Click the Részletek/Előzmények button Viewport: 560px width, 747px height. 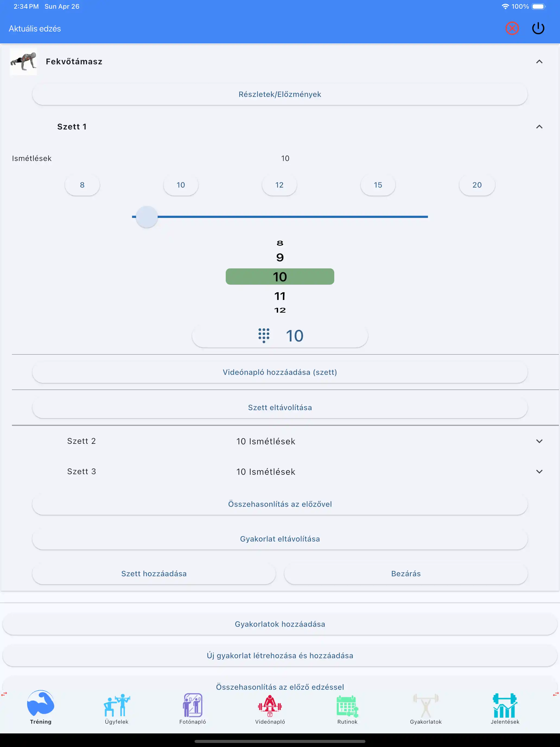[280, 94]
